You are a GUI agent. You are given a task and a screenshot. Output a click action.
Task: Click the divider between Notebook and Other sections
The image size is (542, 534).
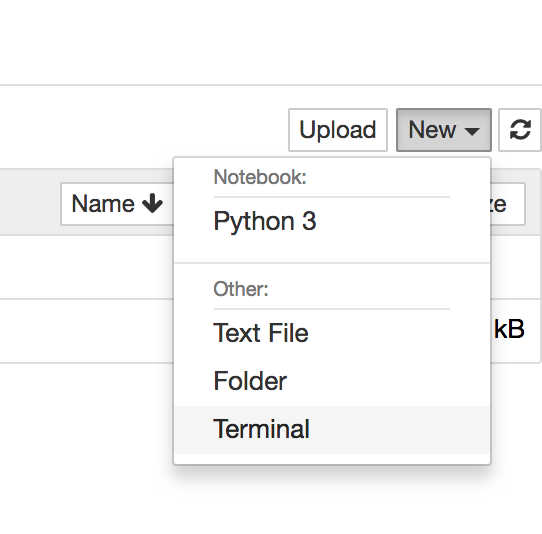[332, 263]
